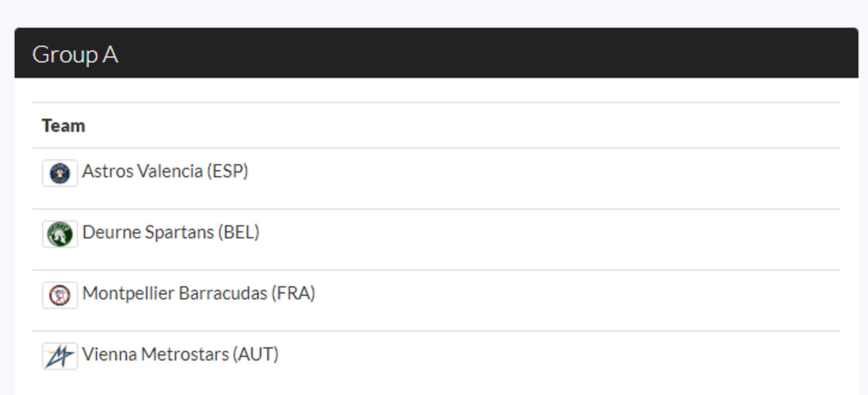Viewport: 868px width, 395px height.
Task: Click the word Vienna
Action: click(110, 354)
